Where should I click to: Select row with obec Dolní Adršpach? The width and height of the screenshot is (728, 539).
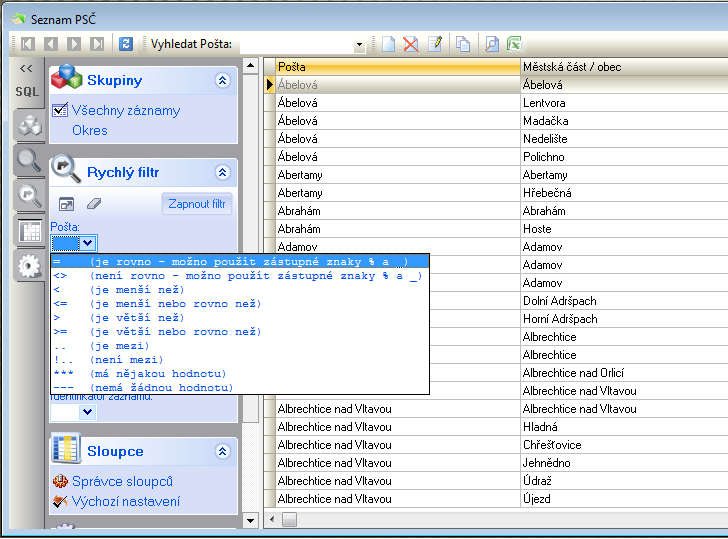pos(578,301)
